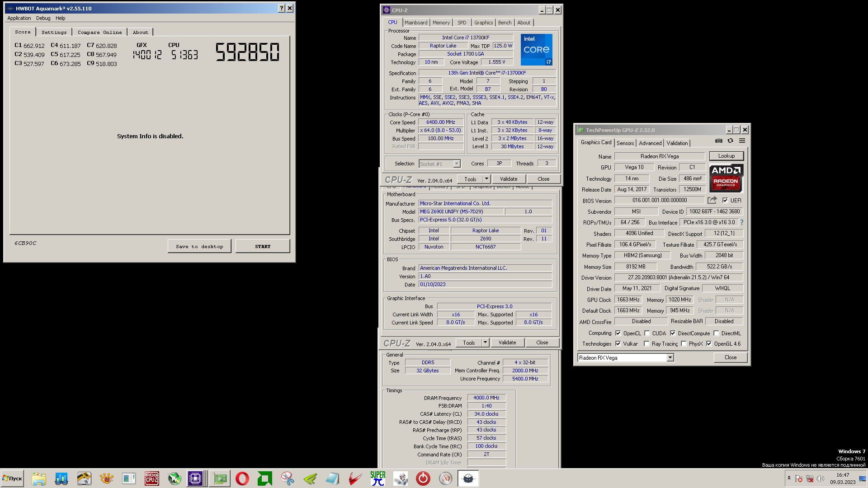
Task: Click the taskbar clock 16:47
Action: coord(843,475)
